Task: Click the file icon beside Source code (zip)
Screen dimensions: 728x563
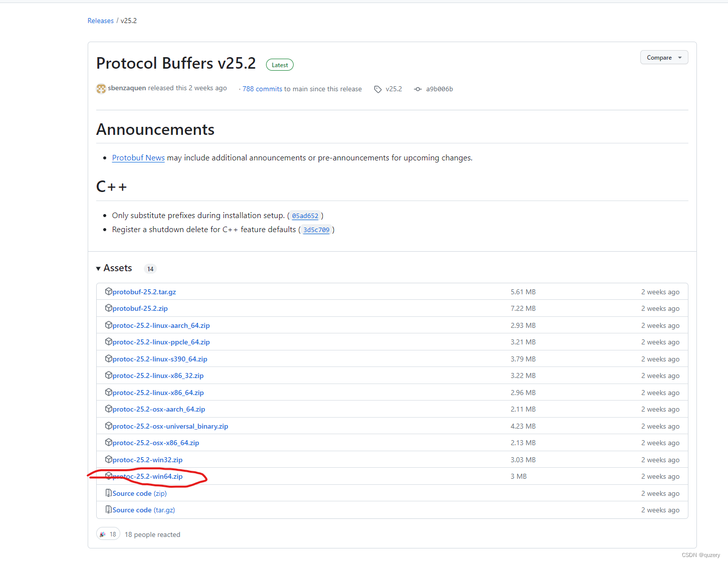Action: click(108, 493)
